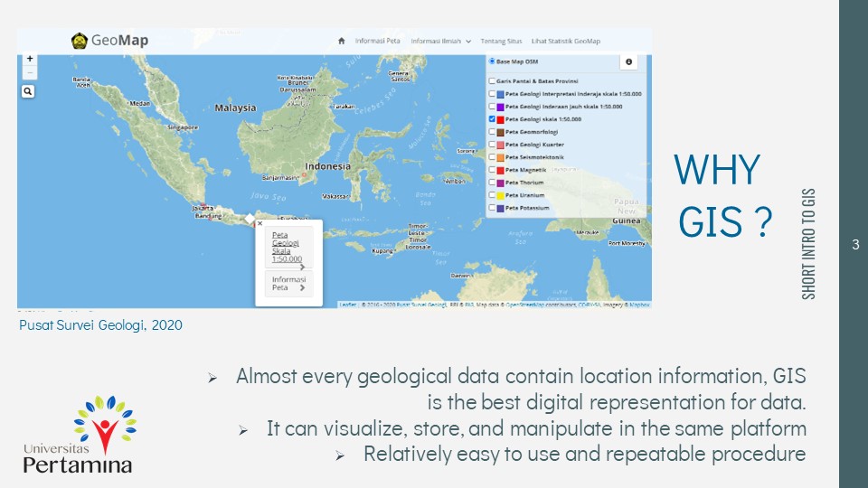This screenshot has width=868, height=488.
Task: Click the info icon in layer panel
Action: pos(628,62)
